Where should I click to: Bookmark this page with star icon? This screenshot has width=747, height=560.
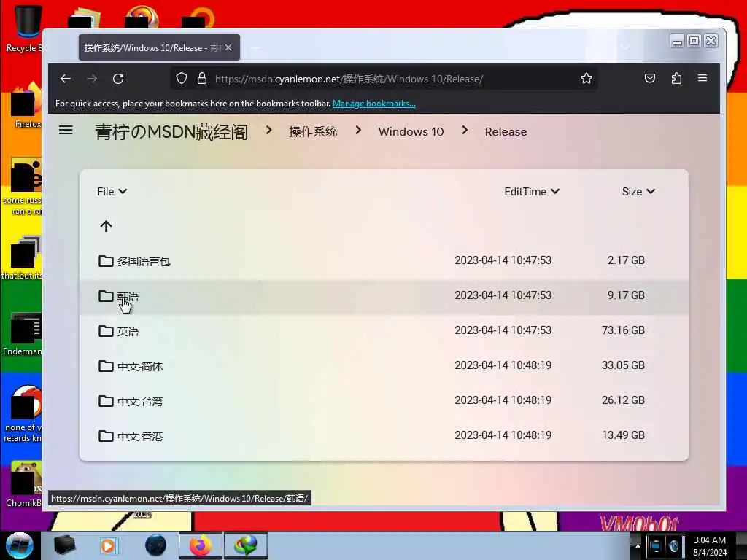tap(587, 79)
